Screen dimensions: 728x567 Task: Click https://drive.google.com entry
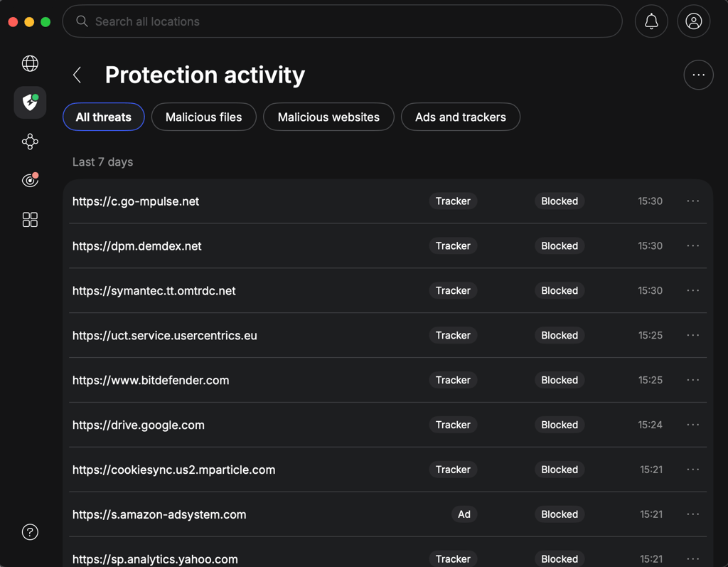click(139, 425)
